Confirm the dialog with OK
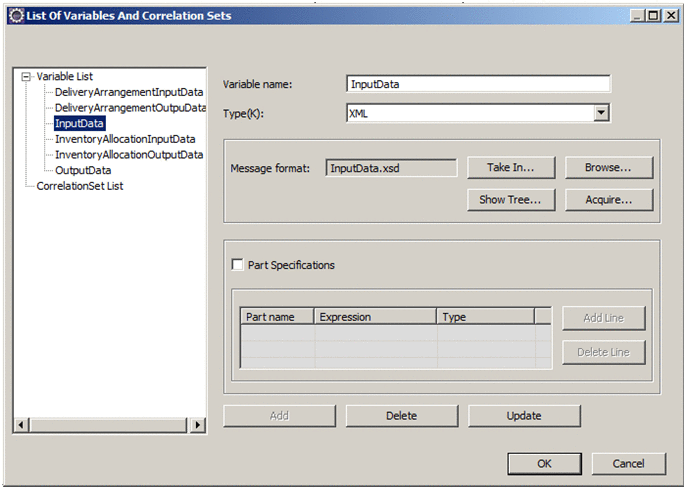 [544, 464]
